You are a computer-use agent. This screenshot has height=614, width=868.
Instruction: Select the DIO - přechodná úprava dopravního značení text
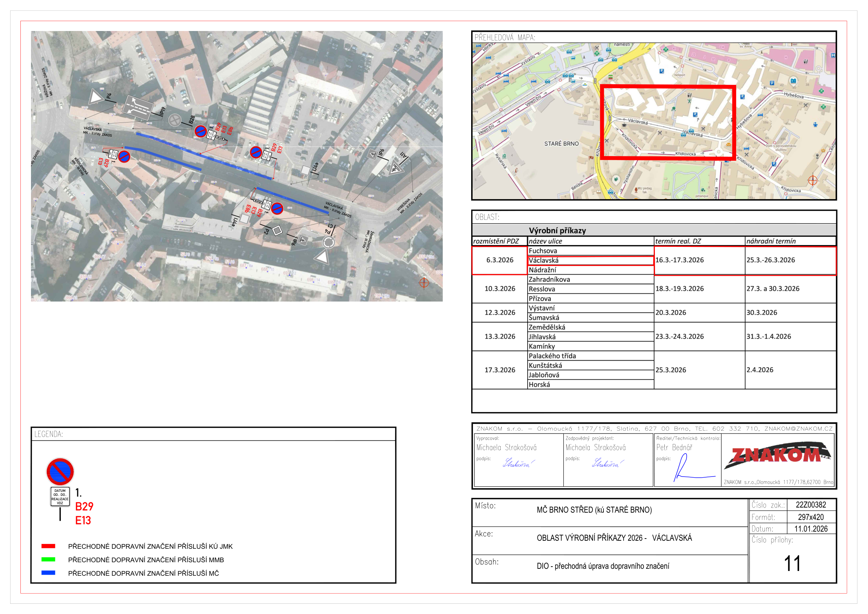pos(603,566)
